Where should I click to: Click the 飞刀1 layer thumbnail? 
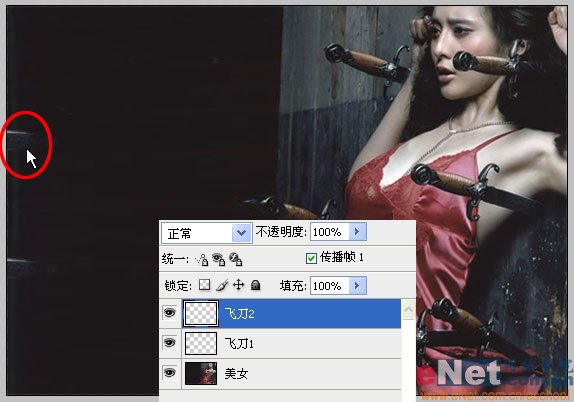click(201, 343)
